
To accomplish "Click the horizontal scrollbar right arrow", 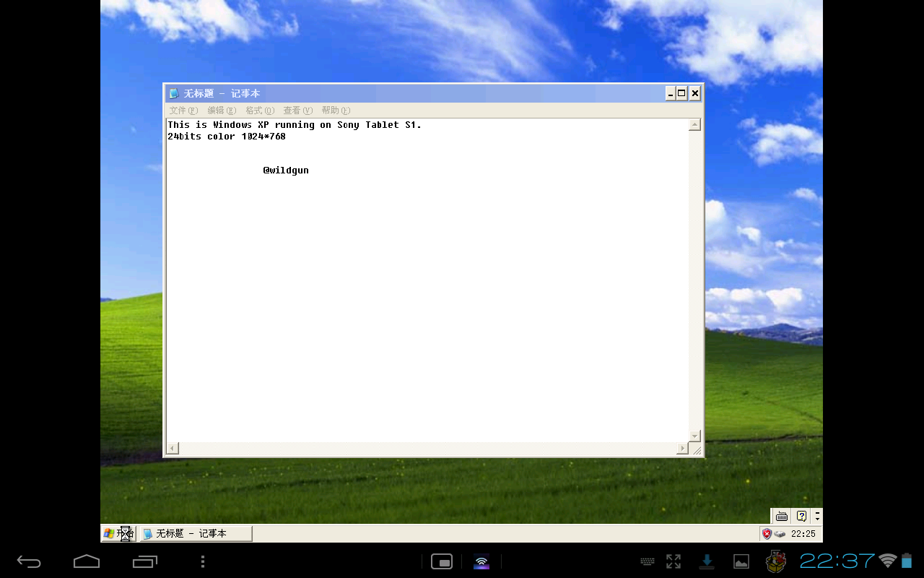I will point(682,449).
